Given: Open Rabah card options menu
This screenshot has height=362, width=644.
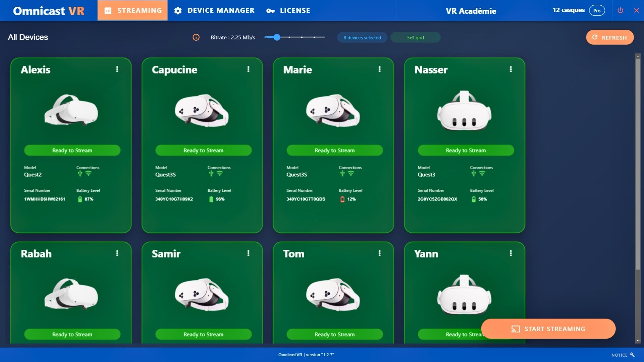Looking at the screenshot, I should coord(117,253).
